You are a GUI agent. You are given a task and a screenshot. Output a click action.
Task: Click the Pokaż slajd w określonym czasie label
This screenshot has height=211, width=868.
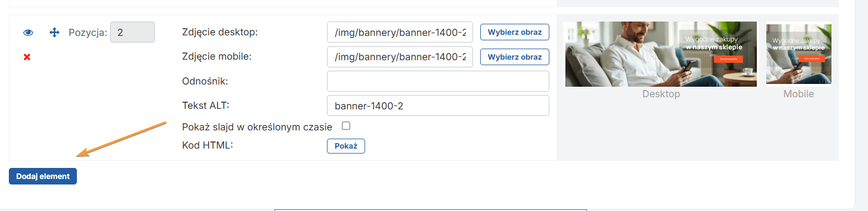pos(257,127)
